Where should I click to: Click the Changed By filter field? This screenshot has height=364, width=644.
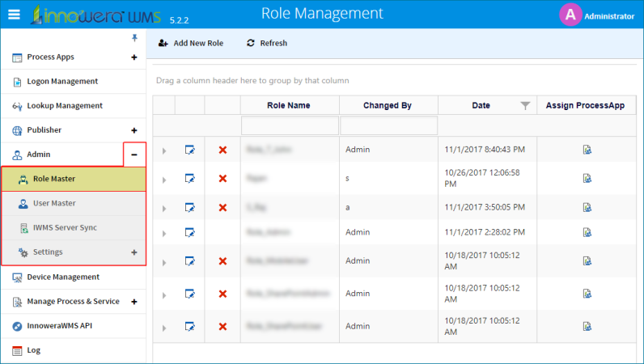(x=388, y=125)
